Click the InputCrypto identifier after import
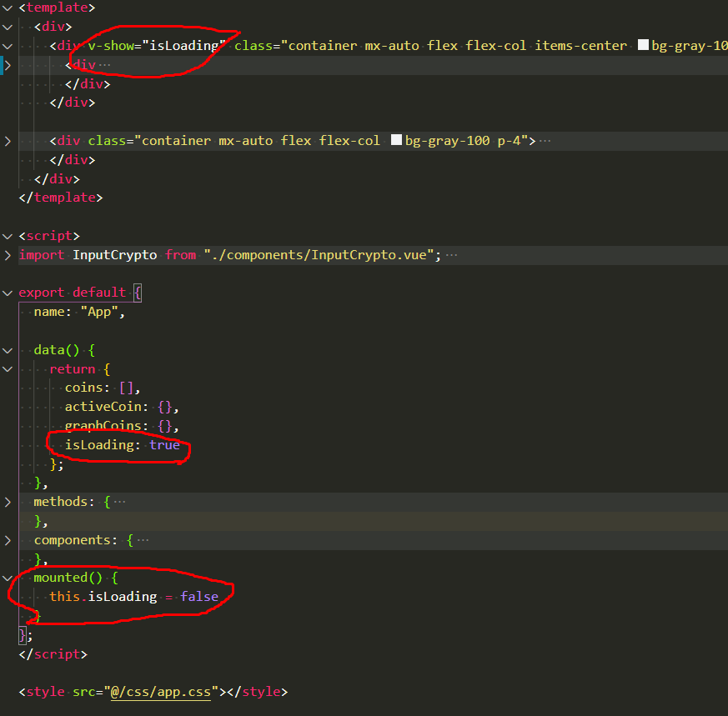728x716 pixels. (115, 255)
